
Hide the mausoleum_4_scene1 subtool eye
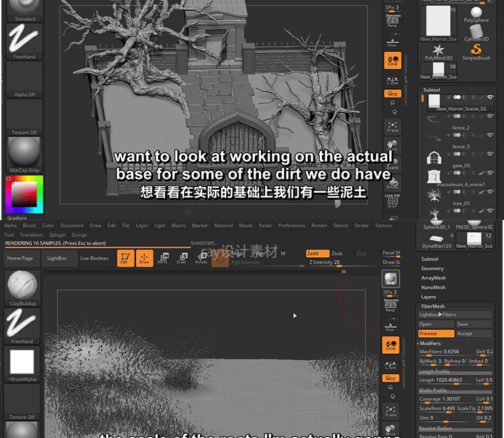pyautogui.click(x=490, y=172)
